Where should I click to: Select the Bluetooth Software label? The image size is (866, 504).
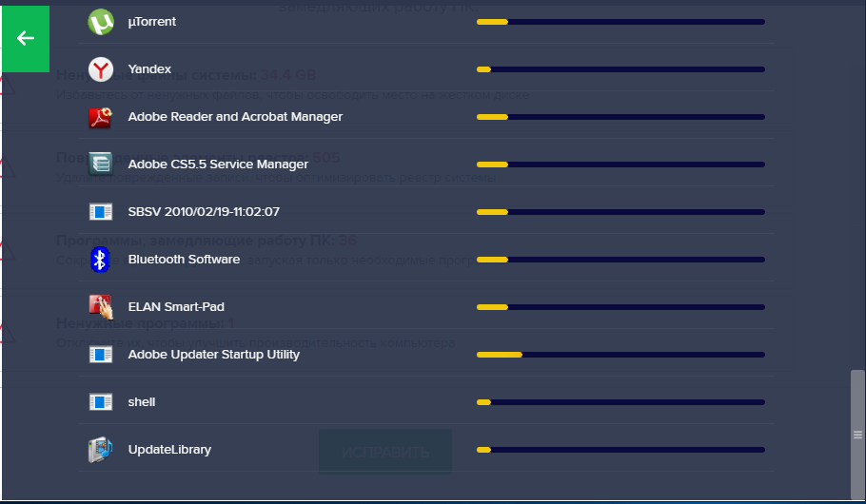pyautogui.click(x=184, y=259)
